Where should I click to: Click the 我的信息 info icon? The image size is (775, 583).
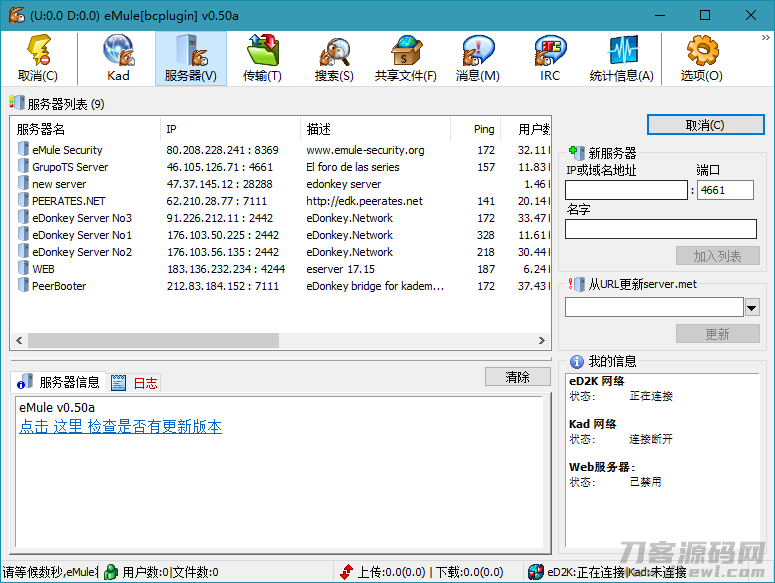[x=577, y=362]
